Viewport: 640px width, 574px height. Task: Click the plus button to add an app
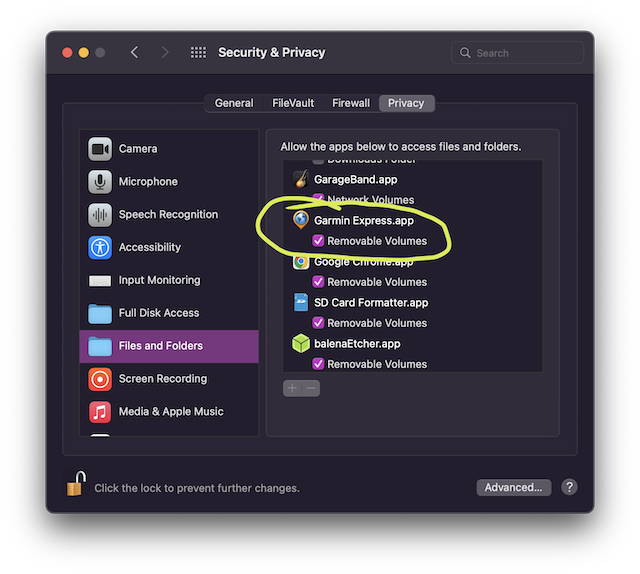[292, 388]
